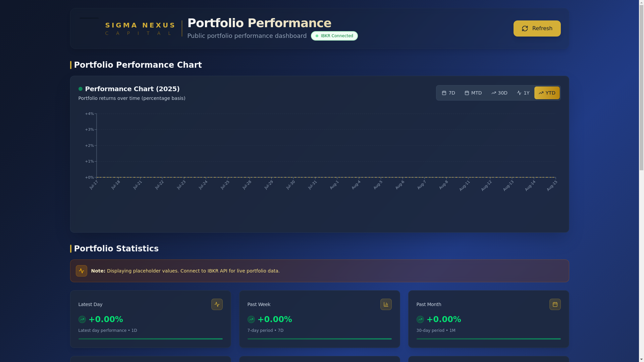The width and height of the screenshot is (644, 362).
Task: Click the Portfolio Performance heading
Action: [259, 23]
